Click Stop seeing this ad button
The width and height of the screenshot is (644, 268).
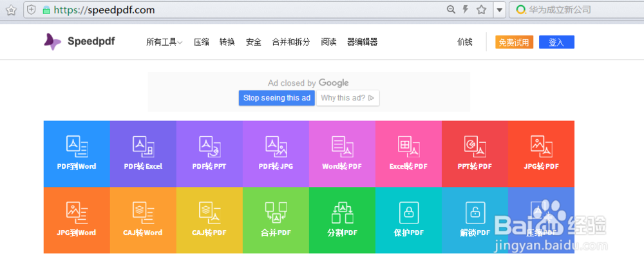[x=277, y=98]
